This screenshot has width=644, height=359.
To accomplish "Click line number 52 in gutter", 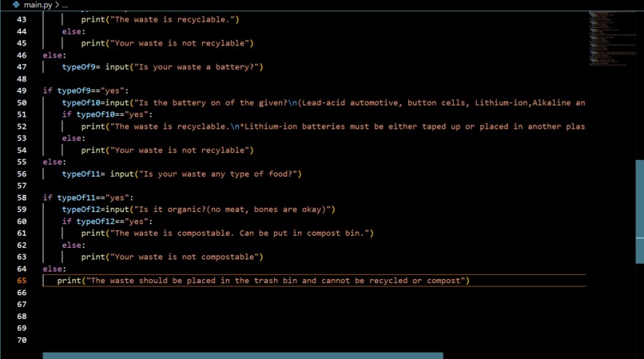I will (x=22, y=126).
